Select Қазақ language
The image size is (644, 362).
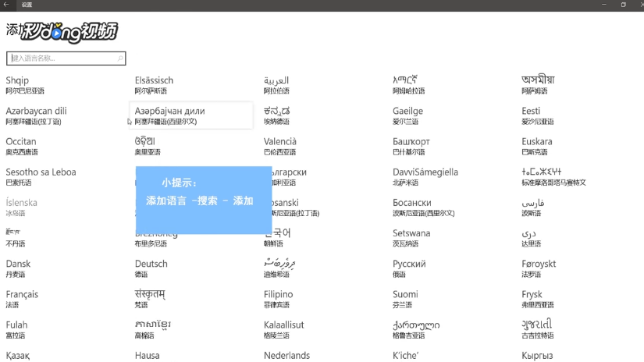click(18, 356)
